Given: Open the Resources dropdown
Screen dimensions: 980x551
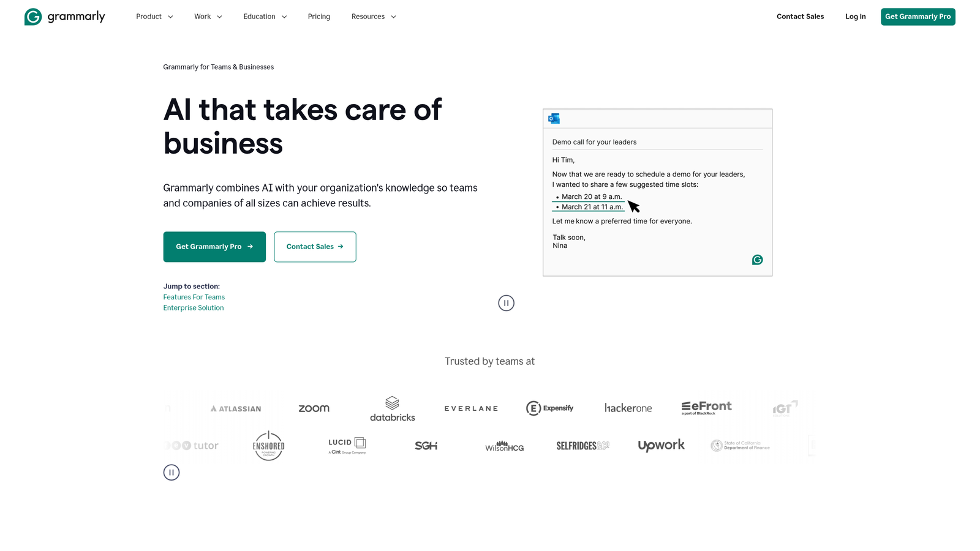Looking at the screenshot, I should pyautogui.click(x=373, y=17).
